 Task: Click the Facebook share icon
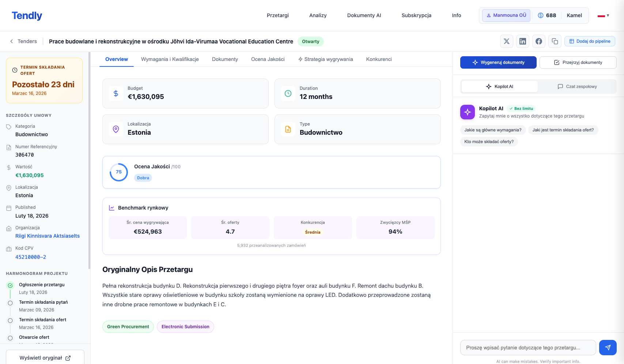point(538,41)
